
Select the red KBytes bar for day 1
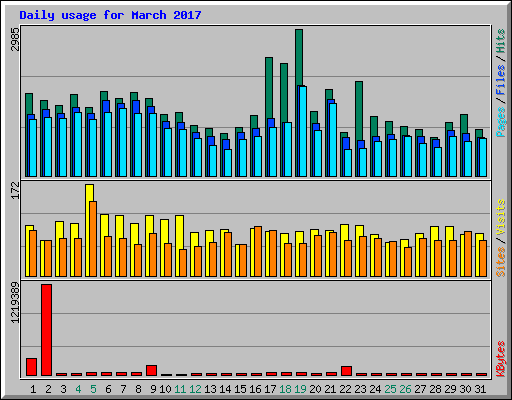point(32,367)
